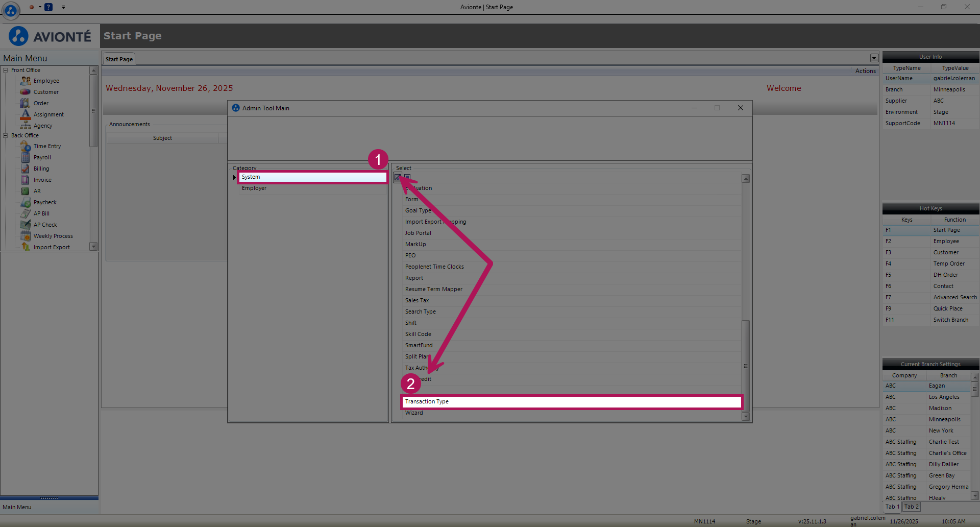Select Resume Term Mapper row
This screenshot has height=527, width=980.
click(x=572, y=289)
